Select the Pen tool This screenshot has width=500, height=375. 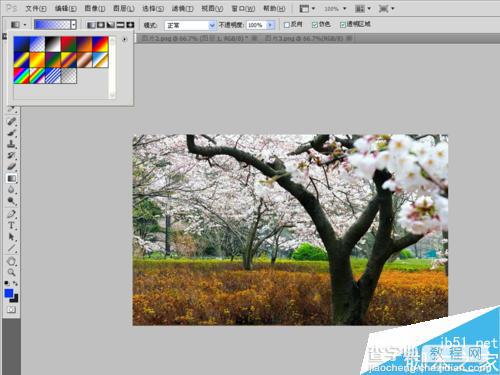click(11, 214)
